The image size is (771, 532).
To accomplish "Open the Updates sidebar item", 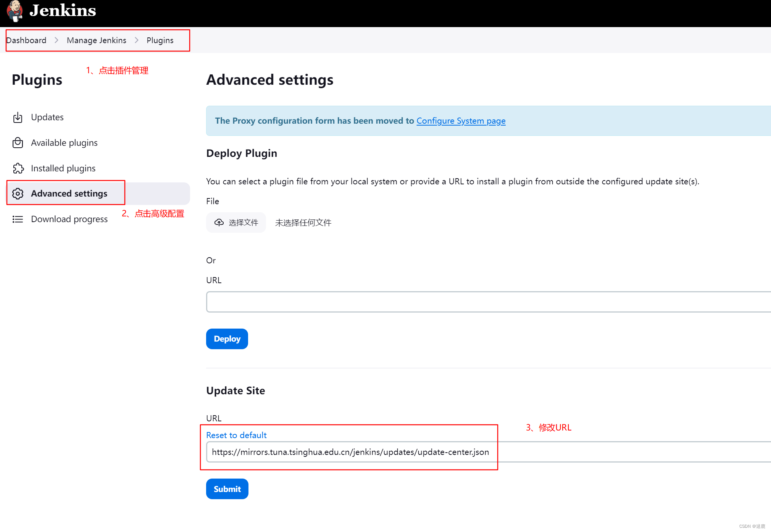I will (x=97, y=117).
